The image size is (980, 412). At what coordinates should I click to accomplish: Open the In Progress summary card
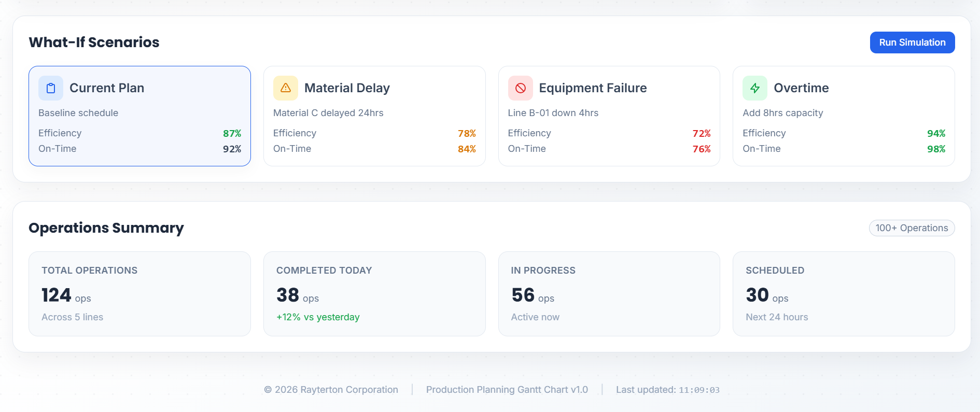pyautogui.click(x=609, y=294)
